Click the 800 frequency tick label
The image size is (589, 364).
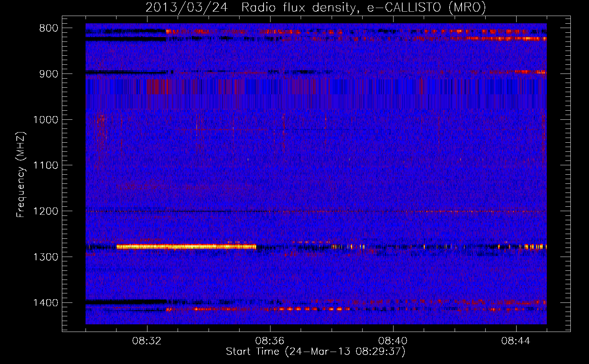[48, 28]
